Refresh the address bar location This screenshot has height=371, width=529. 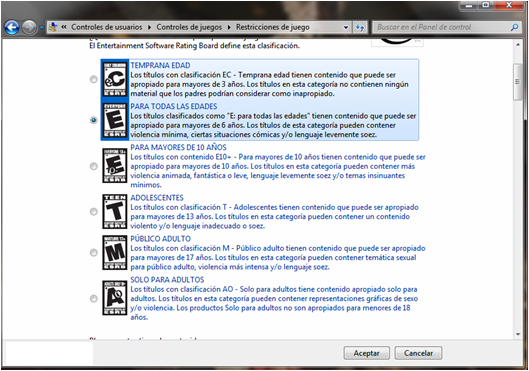pyautogui.click(x=360, y=27)
